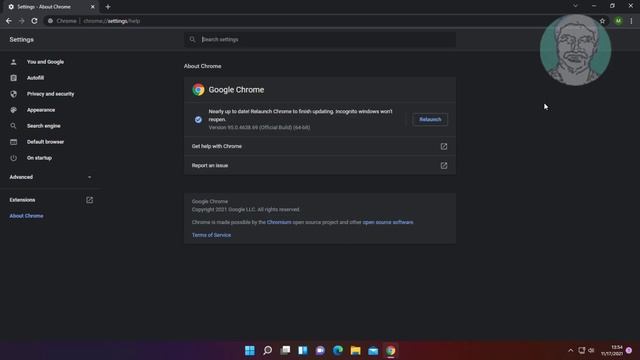Click Google Chrome taskbar icon
Viewport: 640px width, 360px height.
click(x=391, y=350)
